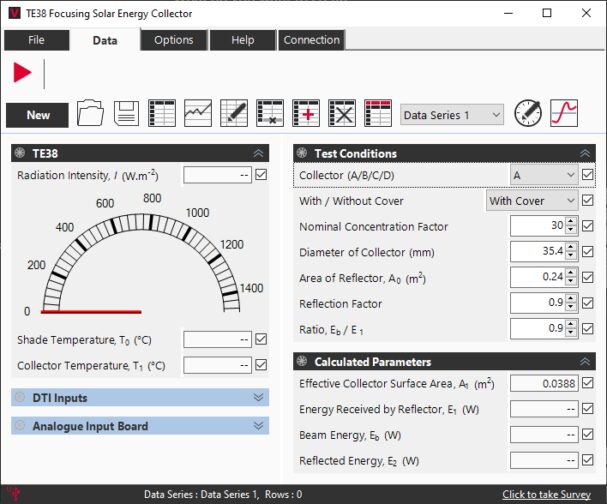Click the red play/start button

(x=22, y=73)
